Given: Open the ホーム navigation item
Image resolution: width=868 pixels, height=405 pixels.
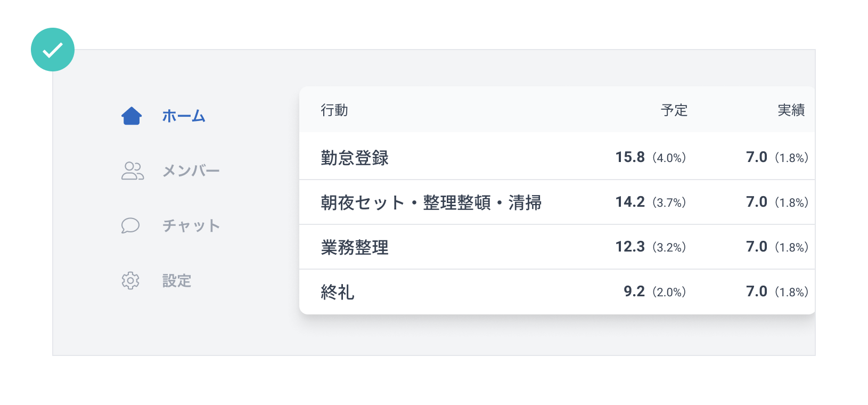Looking at the screenshot, I should (183, 116).
